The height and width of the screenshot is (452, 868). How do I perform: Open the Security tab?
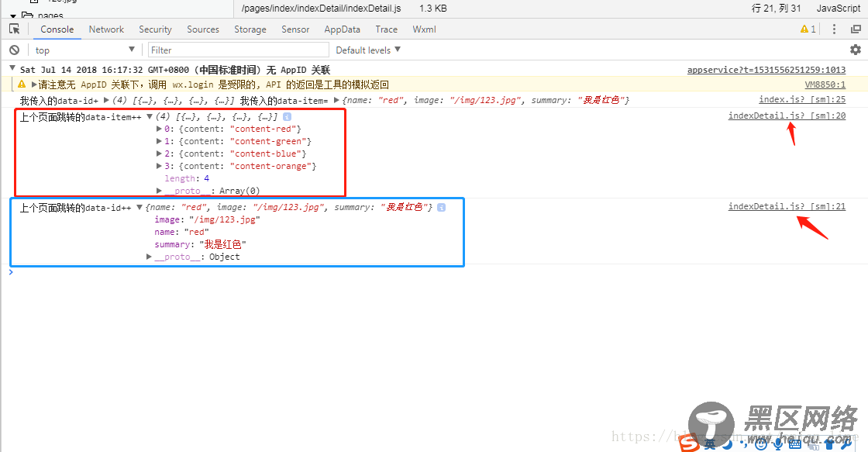[x=155, y=29]
